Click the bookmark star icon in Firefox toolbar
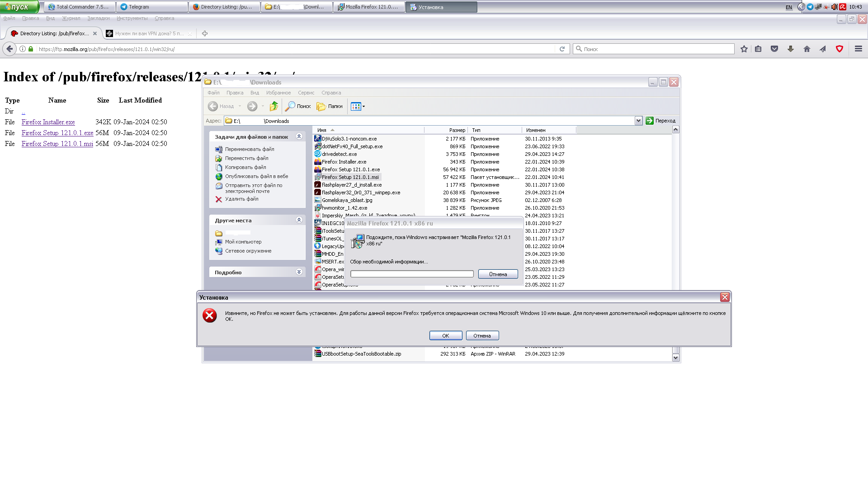The image size is (868, 488). coord(744,49)
